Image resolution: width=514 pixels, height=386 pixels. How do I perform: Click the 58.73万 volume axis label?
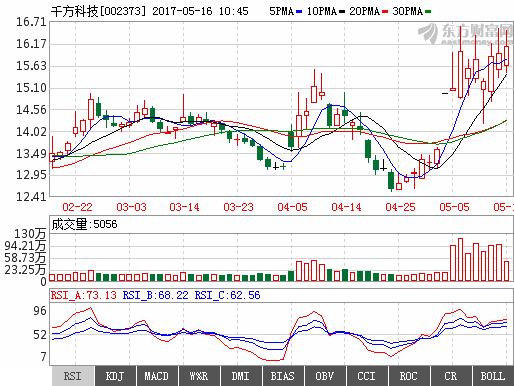(x=25, y=258)
